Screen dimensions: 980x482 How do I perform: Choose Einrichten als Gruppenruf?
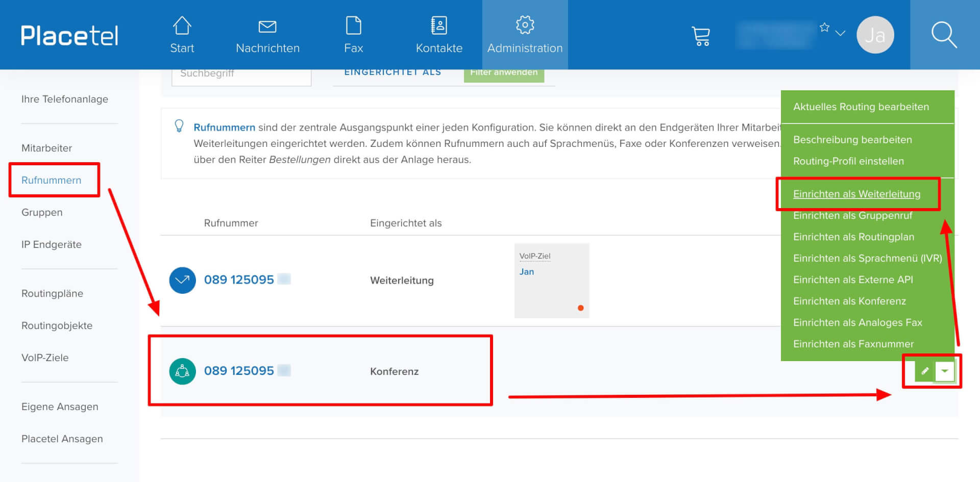[852, 215]
